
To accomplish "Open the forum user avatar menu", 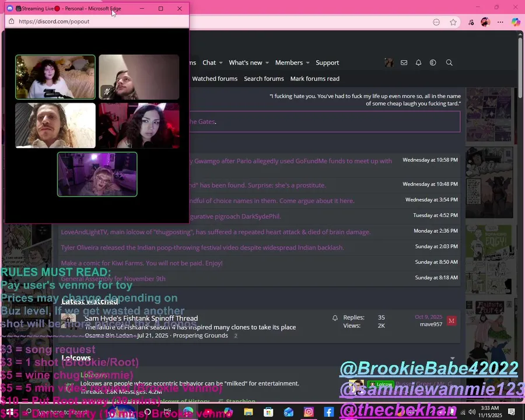I will (389, 62).
